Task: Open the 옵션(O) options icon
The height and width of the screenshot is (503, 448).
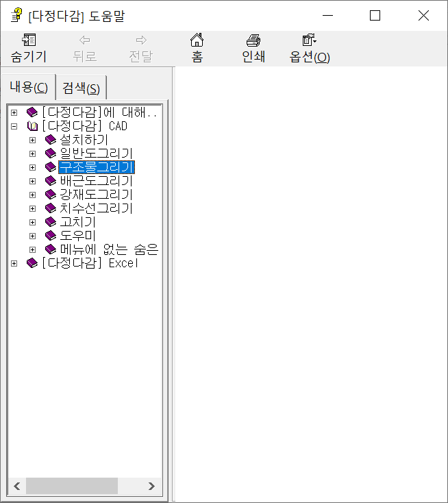Action: (310, 40)
